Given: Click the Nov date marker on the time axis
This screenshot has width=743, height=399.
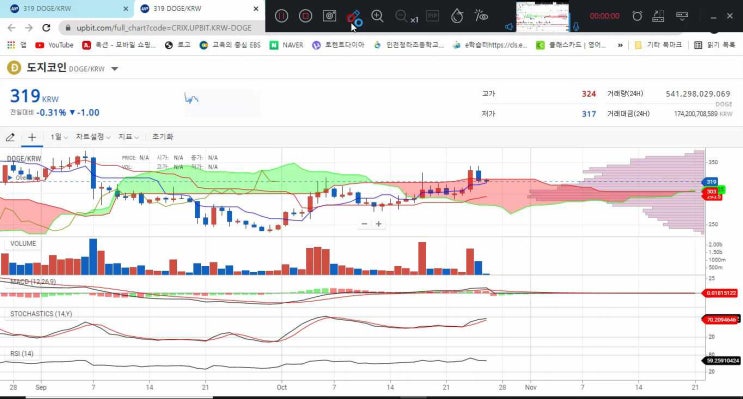Looking at the screenshot, I should (530, 387).
